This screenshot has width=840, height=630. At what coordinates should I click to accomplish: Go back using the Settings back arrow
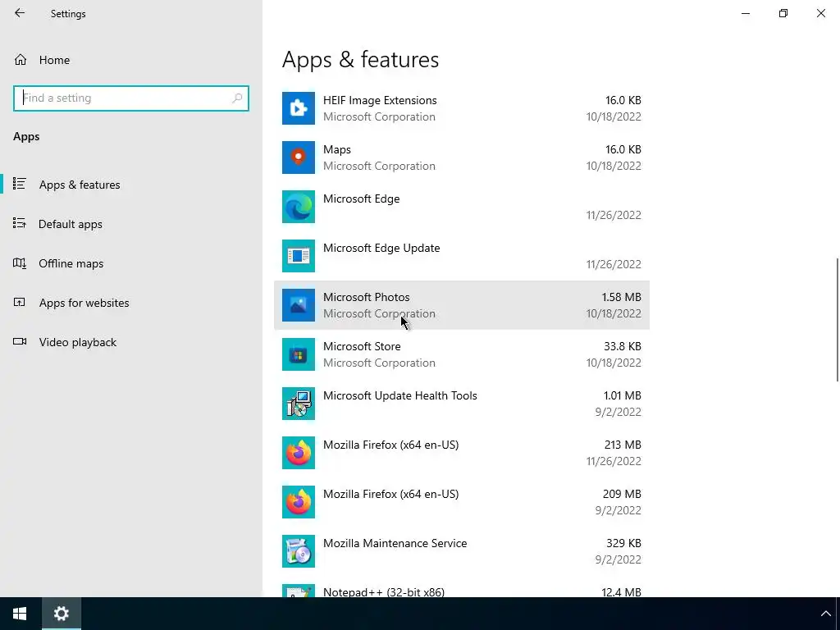pyautogui.click(x=20, y=13)
